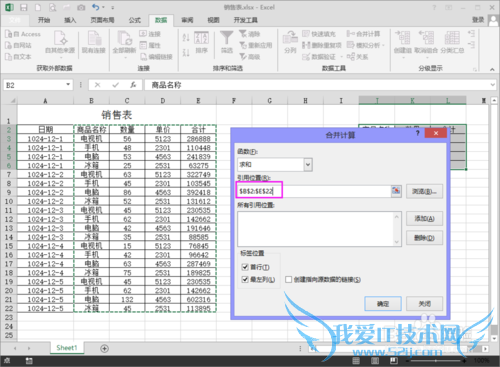
Task: Click Sign in (登录) at top right
Action: pos(478,20)
